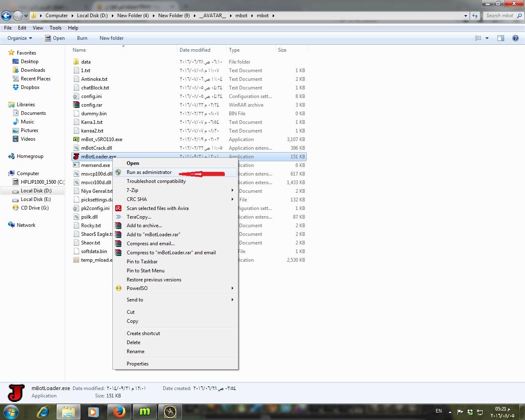The height and width of the screenshot is (420, 525).
Task: Expand the Send to submenu arrow
Action: point(233,300)
